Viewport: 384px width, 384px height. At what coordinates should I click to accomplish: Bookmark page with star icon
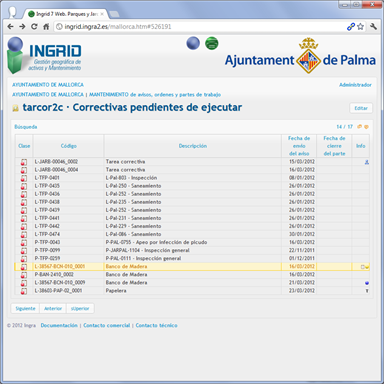[x=360, y=27]
